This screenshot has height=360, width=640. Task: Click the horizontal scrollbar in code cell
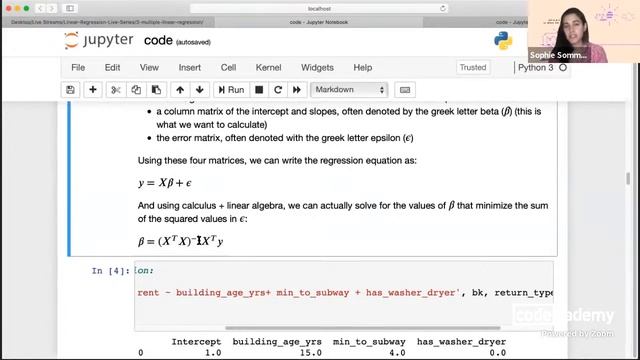pyautogui.click(x=362, y=327)
